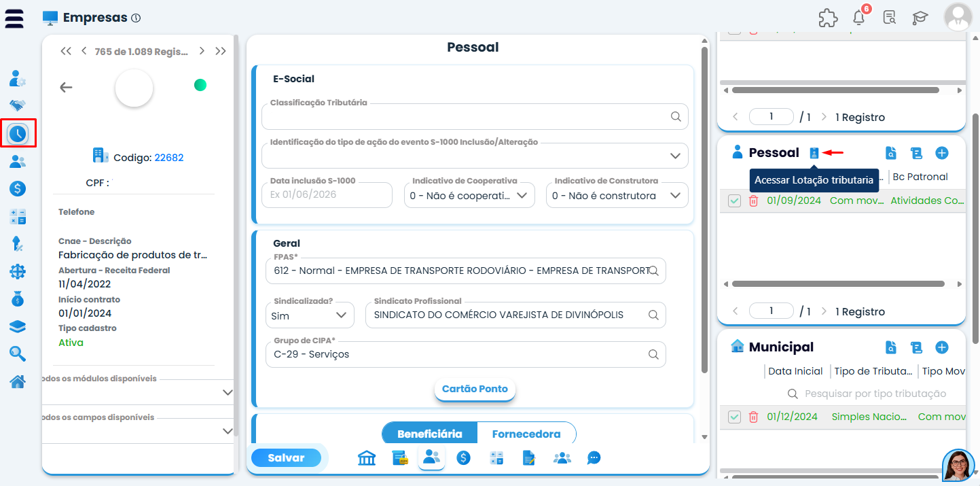Click Data inclusão S-1000 date field
The image size is (980, 486).
click(327, 195)
